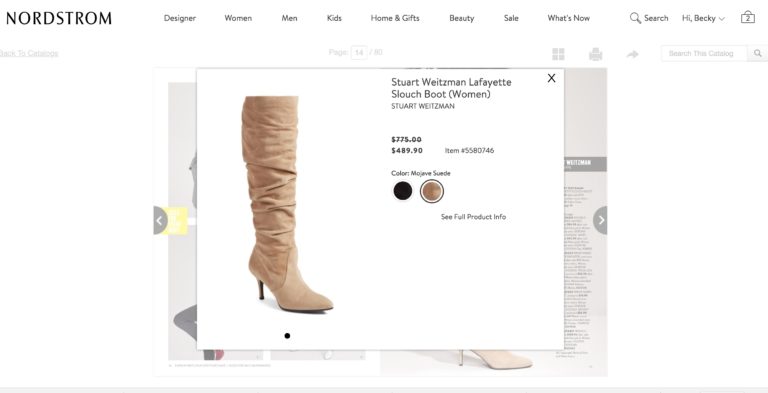Screen dimensions: 768x393
Task: Click the Search magnifier icon
Action: pos(635,18)
